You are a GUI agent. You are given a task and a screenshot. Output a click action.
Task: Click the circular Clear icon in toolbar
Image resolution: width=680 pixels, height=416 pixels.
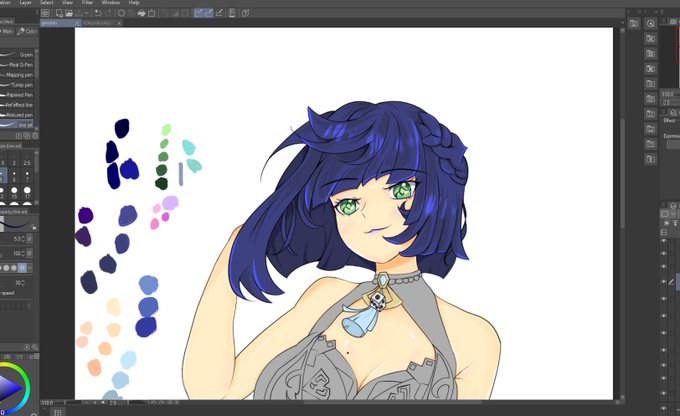tap(121, 13)
